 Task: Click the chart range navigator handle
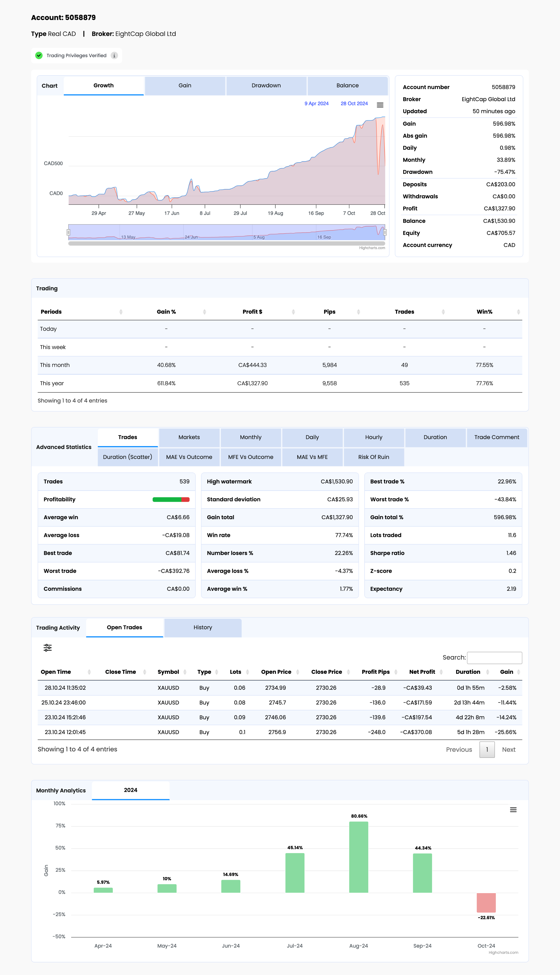coord(69,232)
